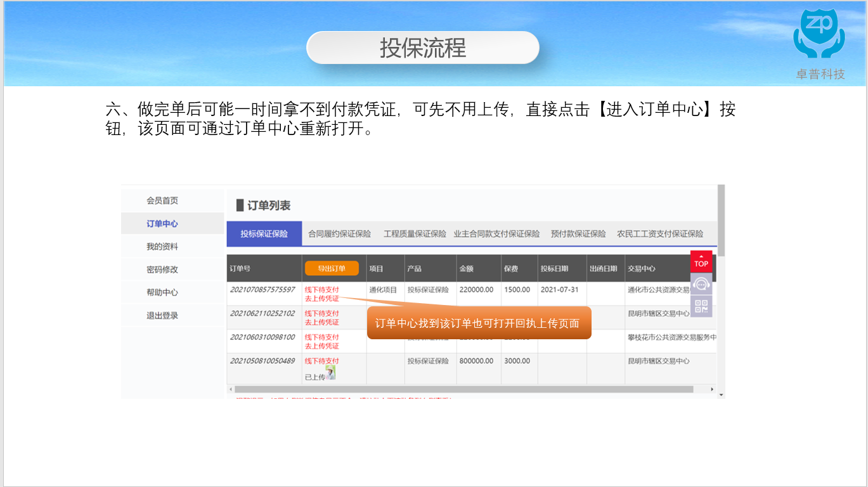
Task: Click the page vertical scrollbar thumb
Action: pyautogui.click(x=721, y=221)
